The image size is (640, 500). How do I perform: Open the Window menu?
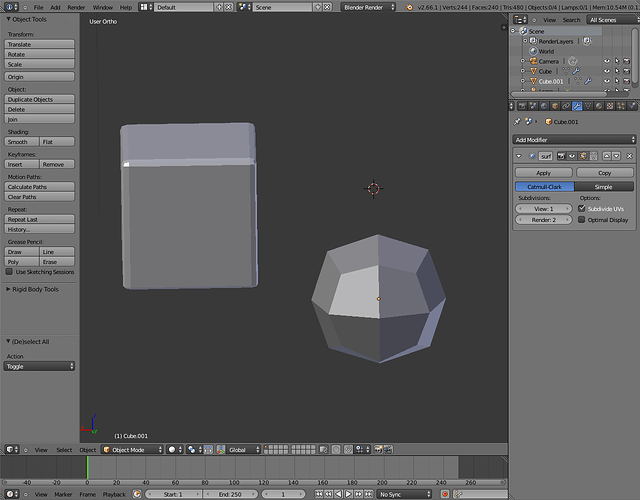[102, 7]
